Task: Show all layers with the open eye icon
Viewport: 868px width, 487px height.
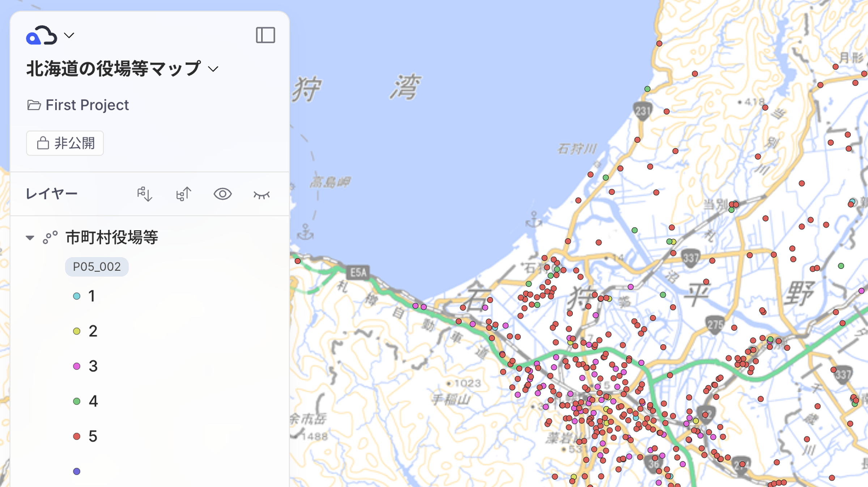Action: tap(222, 194)
